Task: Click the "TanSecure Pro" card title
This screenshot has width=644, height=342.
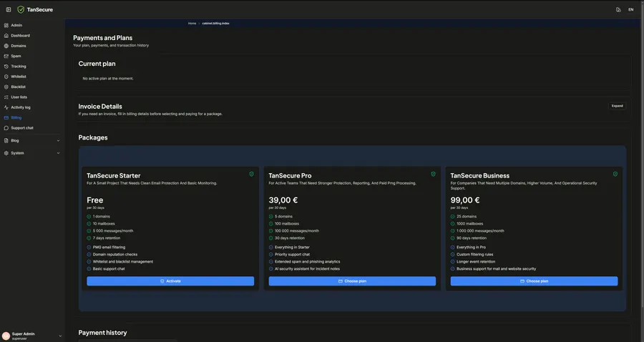Action: click(x=290, y=176)
